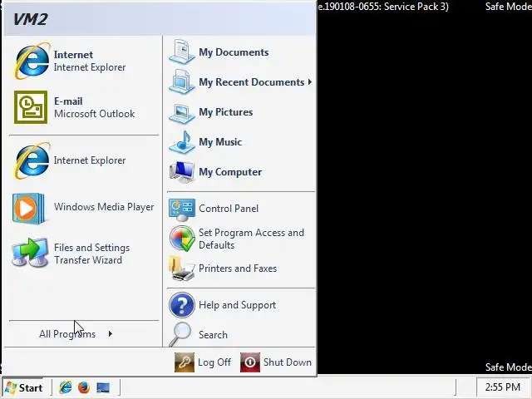The height and width of the screenshot is (399, 532).
Task: Click the Search text entry
Action: click(213, 334)
